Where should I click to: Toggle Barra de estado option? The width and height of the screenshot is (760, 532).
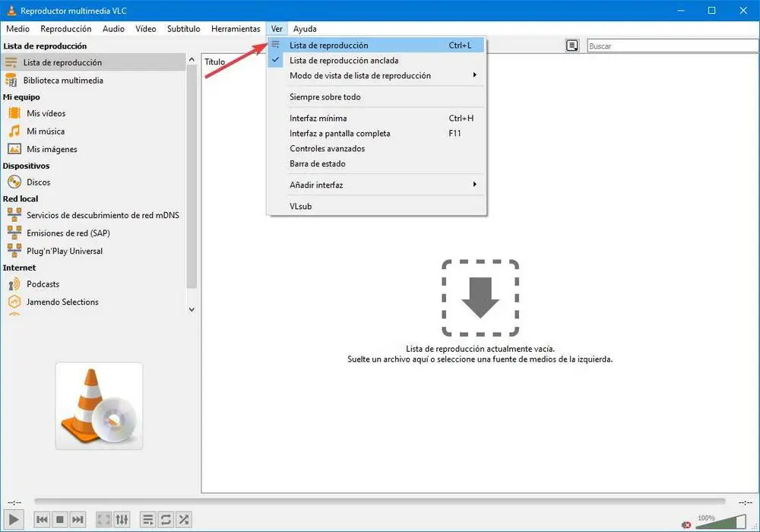[x=376, y=163]
